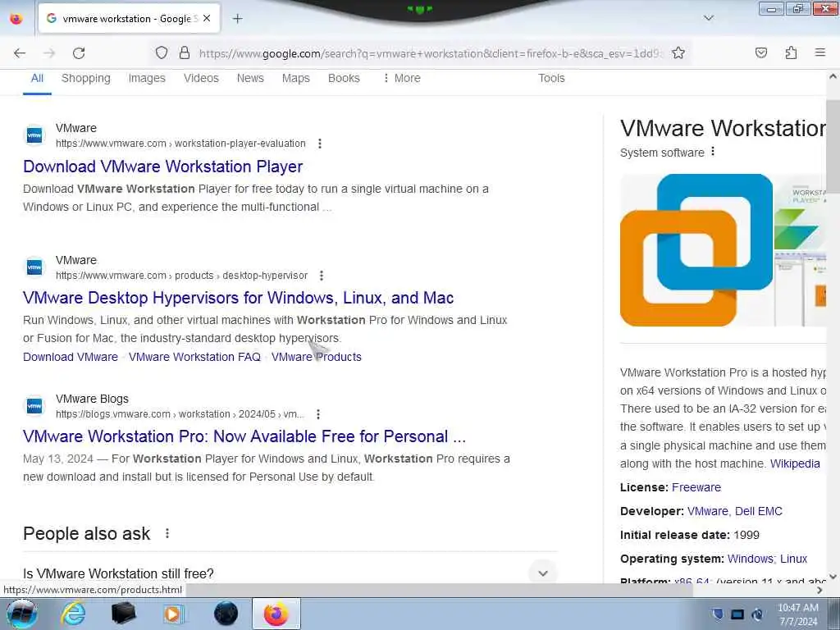840x630 pixels.
Task: Click the forward navigation arrow
Action: click(49, 53)
